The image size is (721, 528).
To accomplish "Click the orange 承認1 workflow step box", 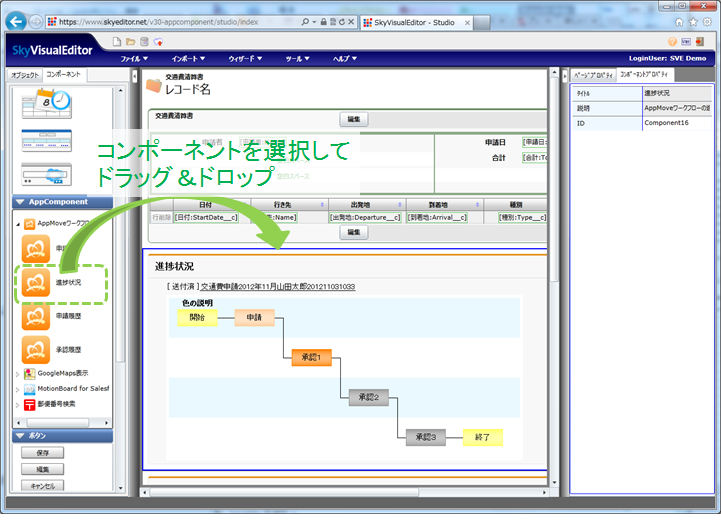I will 312,357.
